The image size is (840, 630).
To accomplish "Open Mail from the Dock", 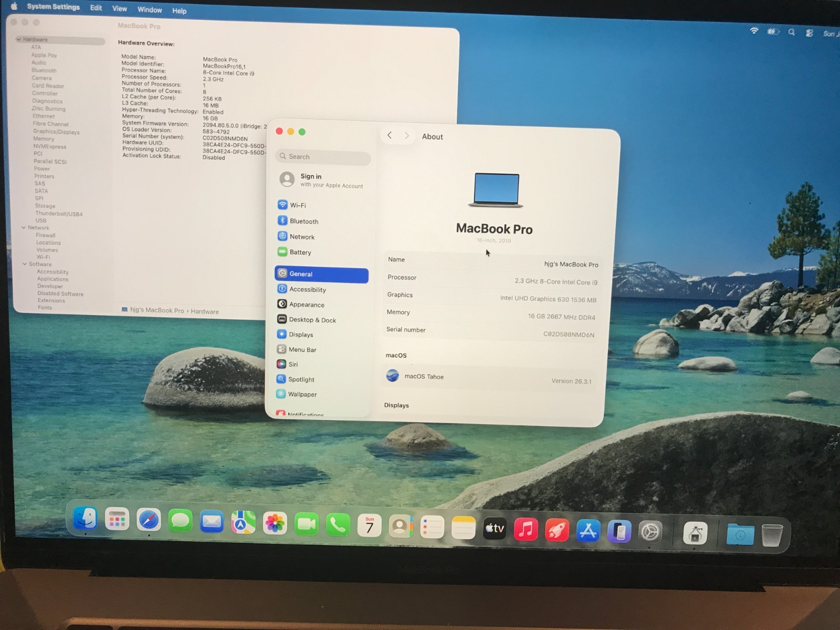I will [x=212, y=522].
